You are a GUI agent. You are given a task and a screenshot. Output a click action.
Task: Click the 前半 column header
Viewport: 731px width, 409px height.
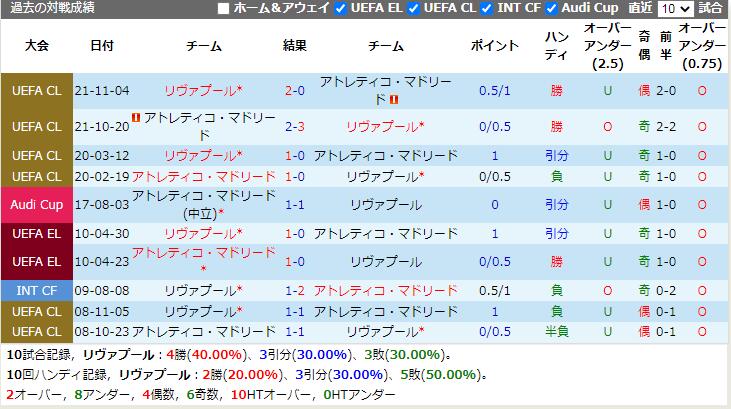tap(666, 46)
